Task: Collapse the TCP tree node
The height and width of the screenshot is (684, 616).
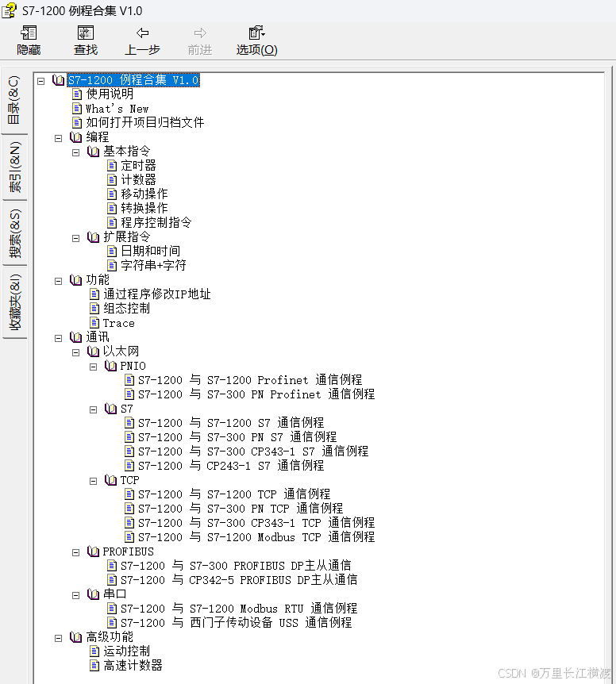Action: 94,481
